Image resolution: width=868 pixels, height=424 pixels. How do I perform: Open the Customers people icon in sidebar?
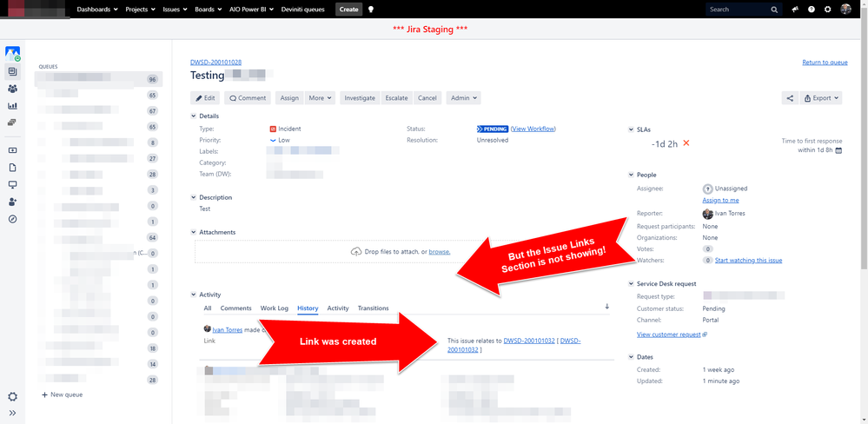[x=12, y=89]
